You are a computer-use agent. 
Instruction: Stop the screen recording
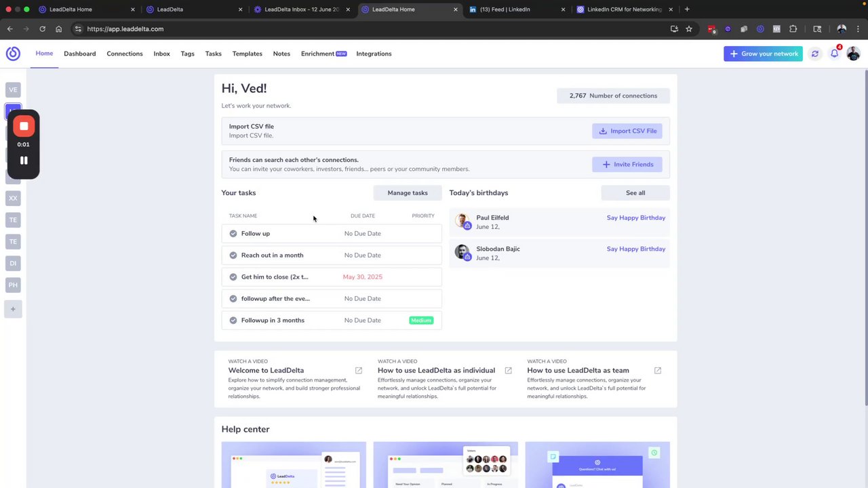[24, 126]
